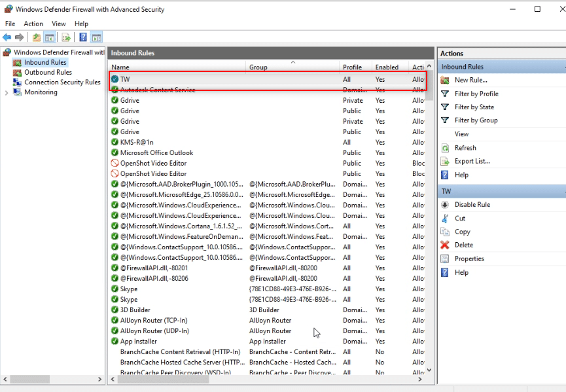Open the View menu
Image resolution: width=566 pixels, height=392 pixels.
point(58,24)
